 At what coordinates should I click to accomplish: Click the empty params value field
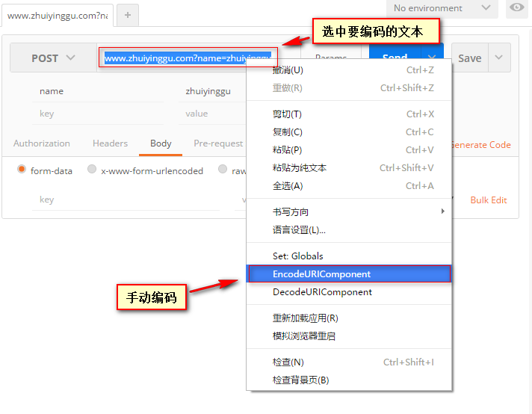click(213, 114)
